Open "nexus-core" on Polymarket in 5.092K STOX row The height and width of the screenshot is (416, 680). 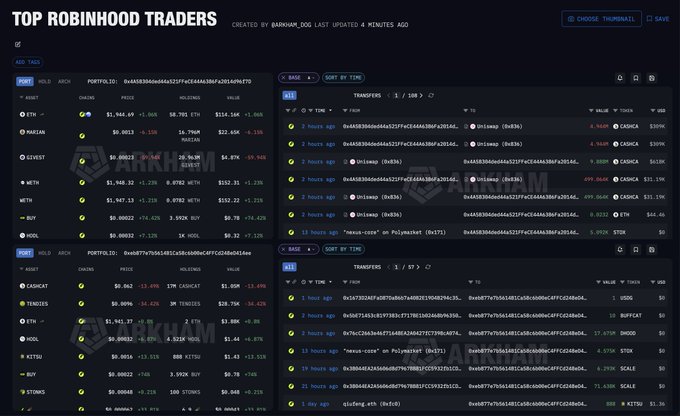click(x=394, y=232)
